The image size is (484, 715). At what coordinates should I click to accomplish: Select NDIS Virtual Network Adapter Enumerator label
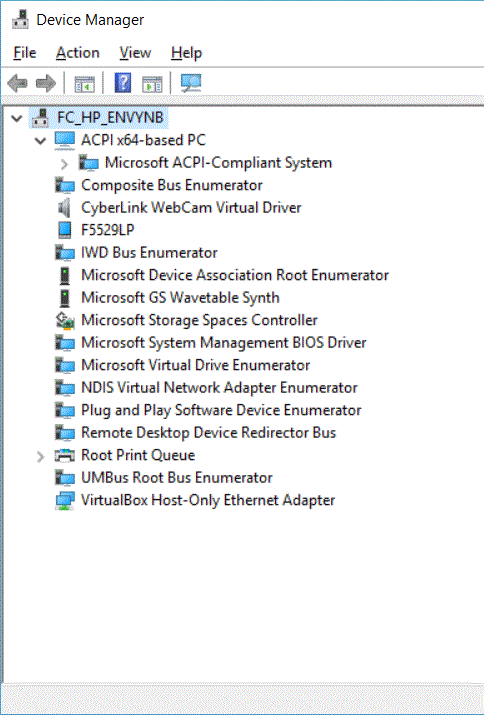[219, 388]
